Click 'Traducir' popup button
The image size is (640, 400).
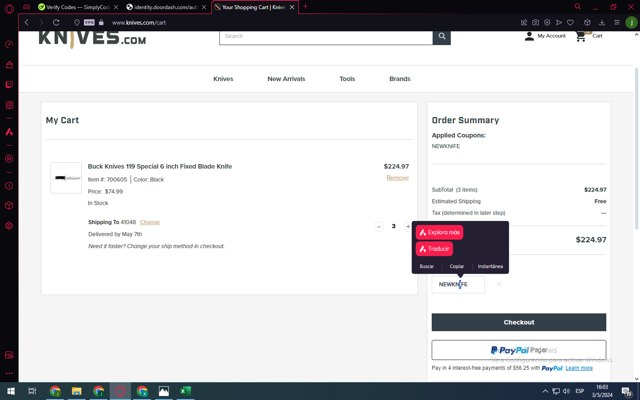pos(434,249)
